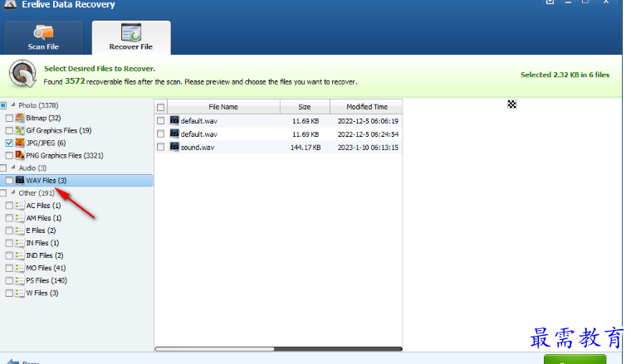
Task: Switch to the Recover File tab
Action: 131,38
